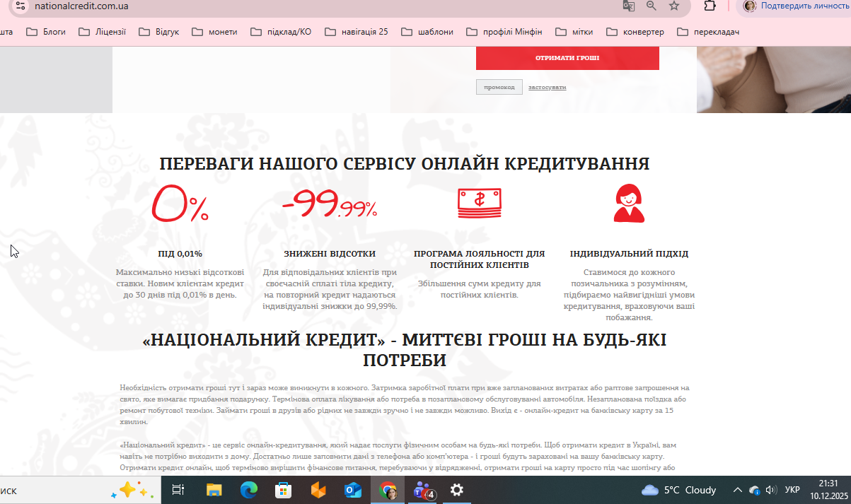The height and width of the screenshot is (504, 851).
Task: Click the промокод input field
Action: [x=499, y=87]
